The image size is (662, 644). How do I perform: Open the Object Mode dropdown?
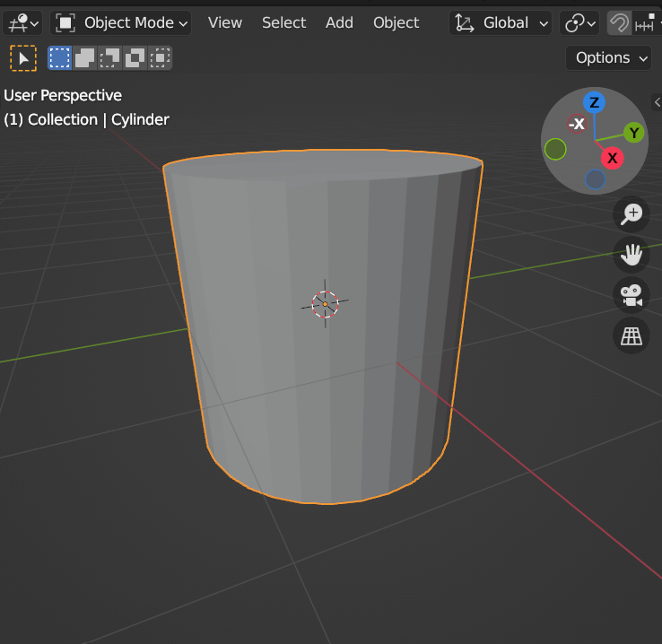click(121, 22)
